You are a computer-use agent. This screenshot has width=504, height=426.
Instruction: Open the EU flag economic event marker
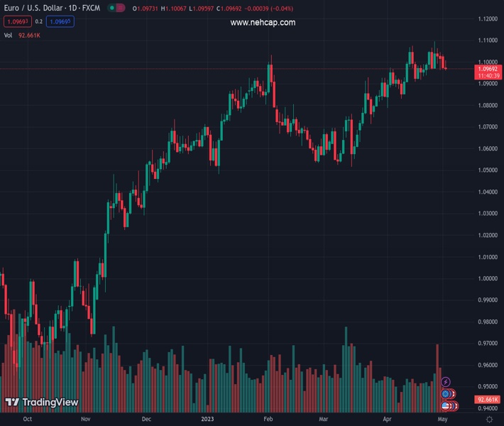tap(446, 394)
